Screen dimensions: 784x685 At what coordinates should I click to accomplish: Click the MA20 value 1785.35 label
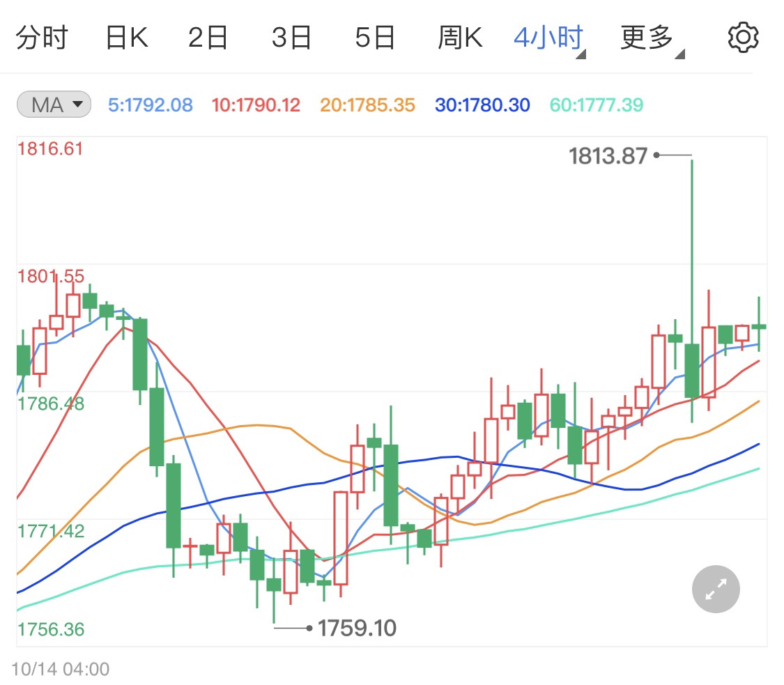[x=367, y=105]
